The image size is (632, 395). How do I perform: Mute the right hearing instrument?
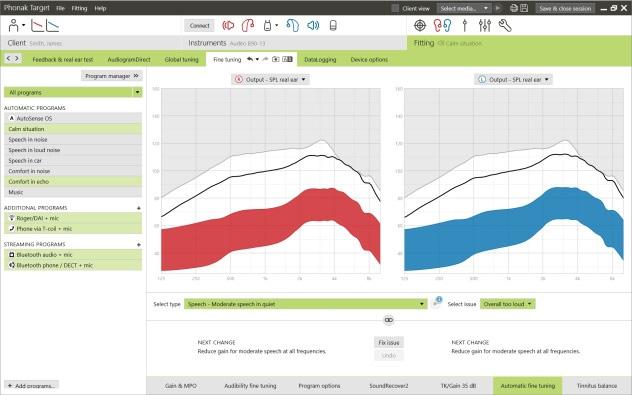tap(228, 25)
